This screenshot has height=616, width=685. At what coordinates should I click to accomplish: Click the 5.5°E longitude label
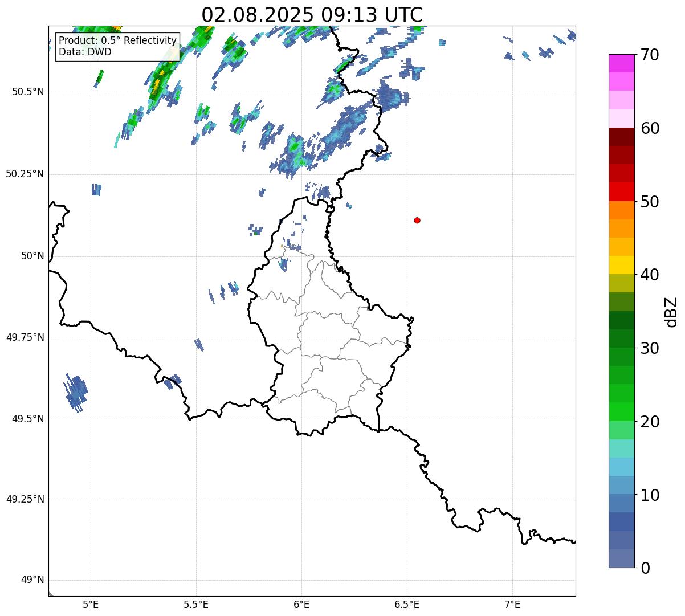pos(196,604)
